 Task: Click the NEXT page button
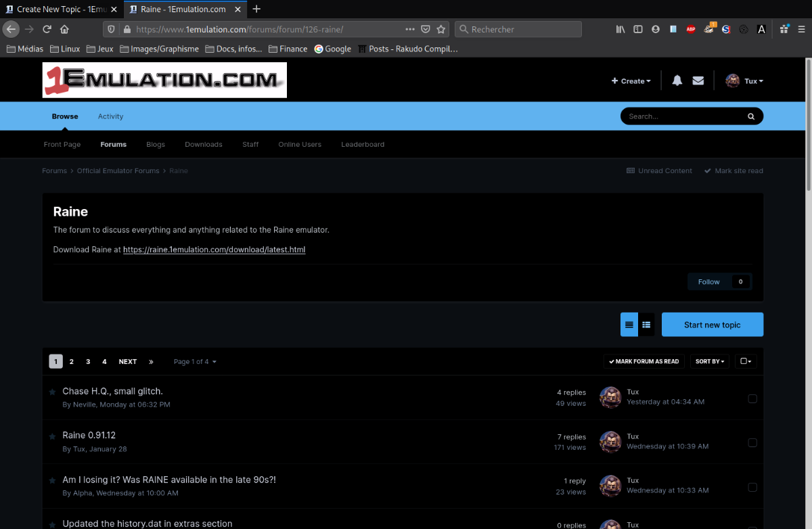point(128,362)
